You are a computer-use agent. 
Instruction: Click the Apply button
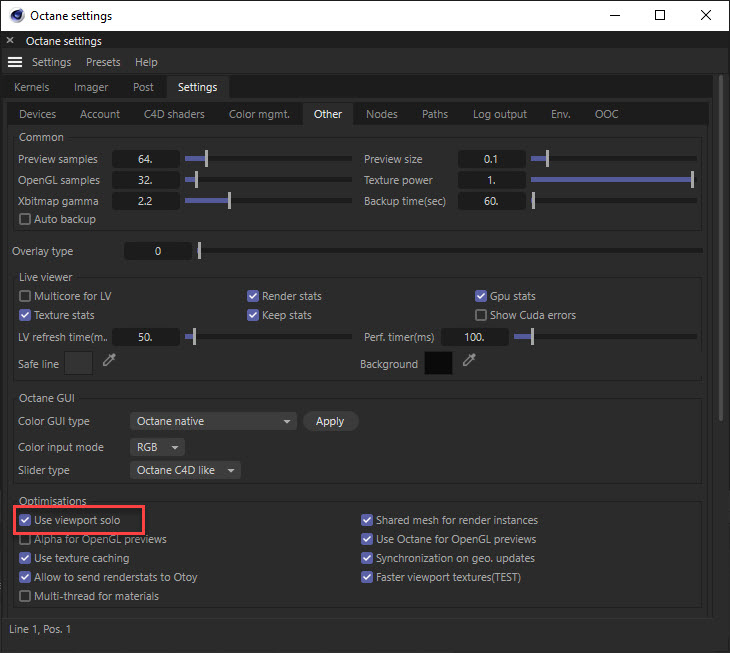330,421
